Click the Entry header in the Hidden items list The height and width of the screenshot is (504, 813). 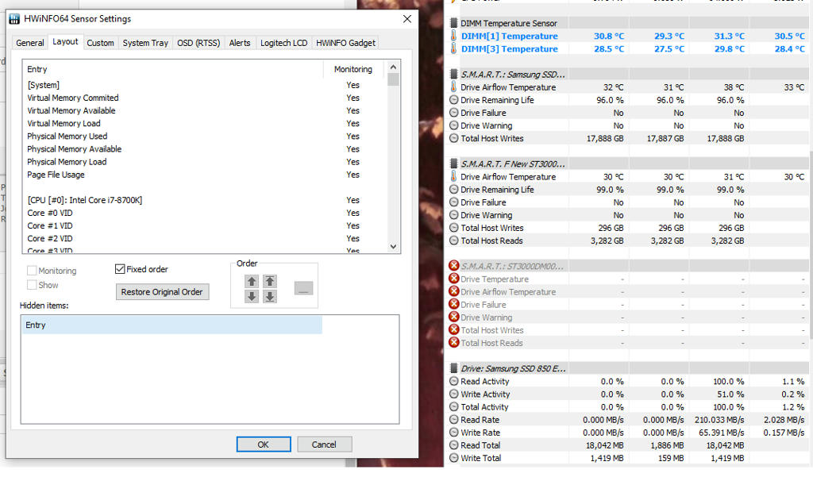(x=171, y=325)
